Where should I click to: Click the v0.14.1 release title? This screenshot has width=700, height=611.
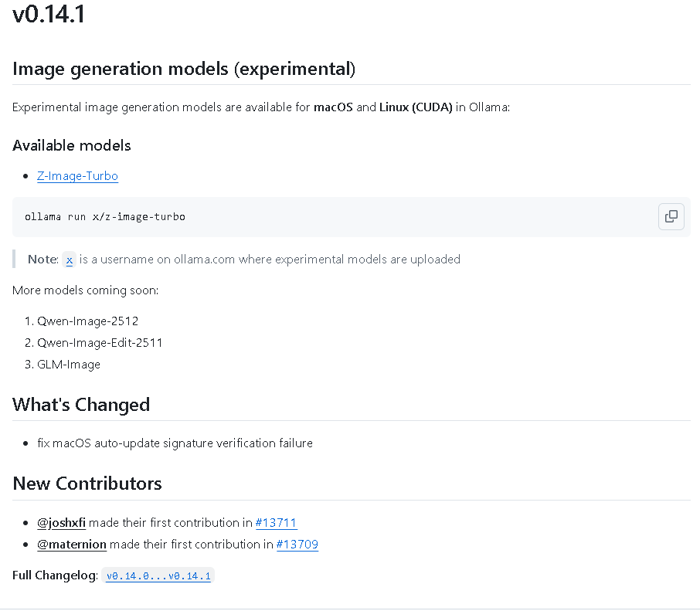(x=49, y=14)
